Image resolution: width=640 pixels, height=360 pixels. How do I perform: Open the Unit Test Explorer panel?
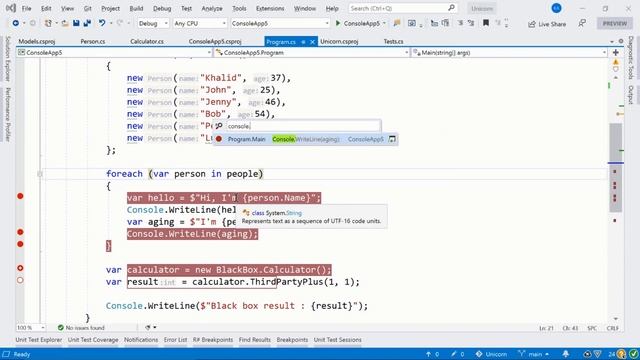(x=39, y=340)
